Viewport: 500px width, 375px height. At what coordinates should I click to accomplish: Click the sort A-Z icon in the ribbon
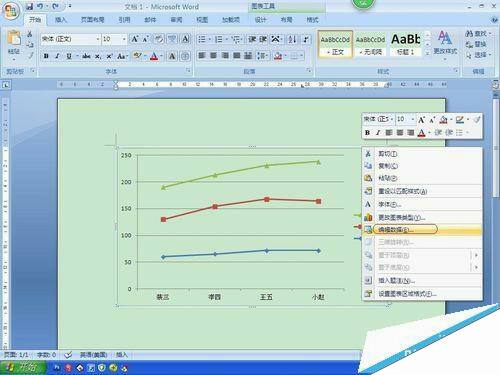(292, 40)
